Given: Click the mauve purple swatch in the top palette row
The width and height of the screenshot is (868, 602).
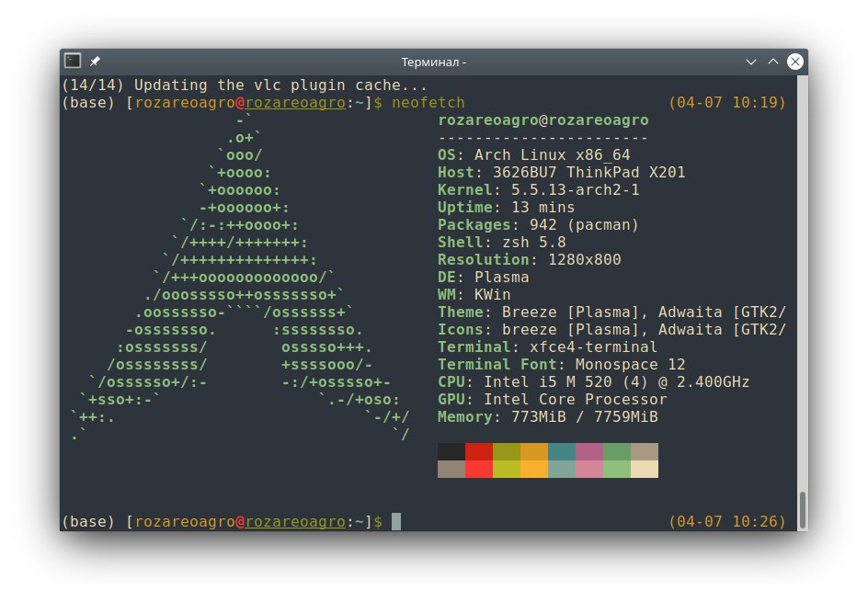Looking at the screenshot, I should pos(589,451).
